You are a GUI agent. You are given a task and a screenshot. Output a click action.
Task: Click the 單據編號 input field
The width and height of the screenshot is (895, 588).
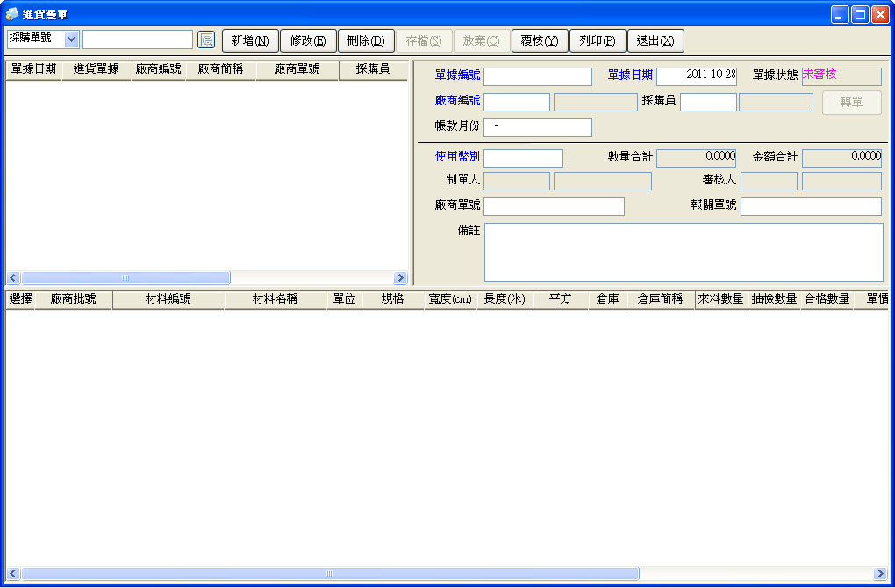point(538,76)
